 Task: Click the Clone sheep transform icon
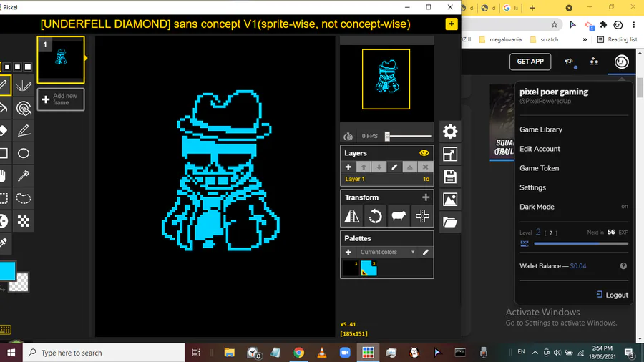399,216
